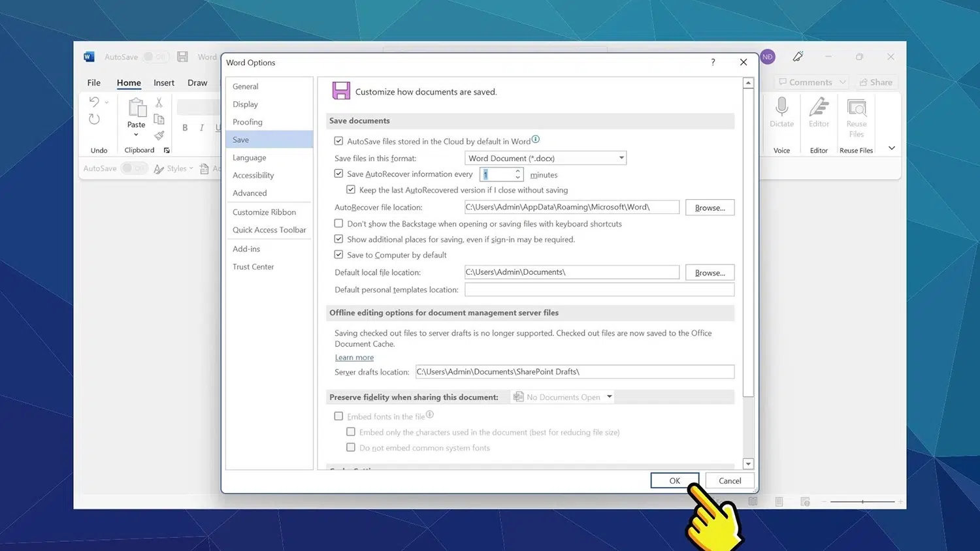Click the Cut scissors icon
The height and width of the screenshot is (551, 980).
(159, 102)
